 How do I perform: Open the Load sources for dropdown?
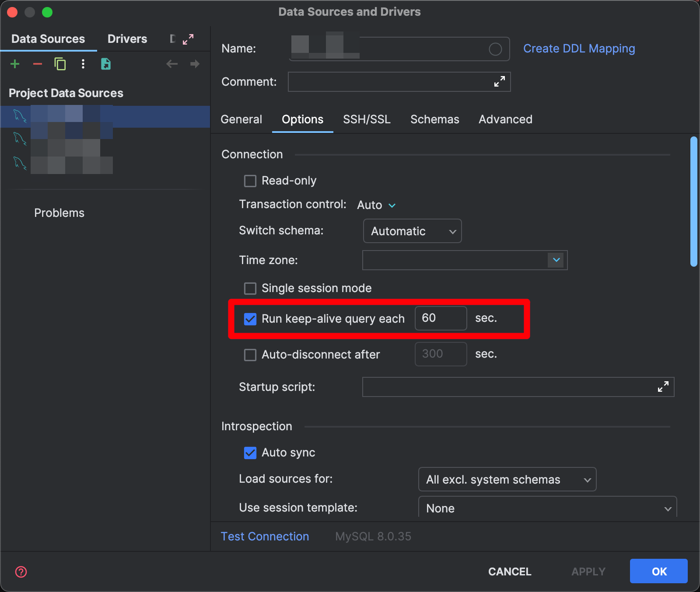[507, 480]
